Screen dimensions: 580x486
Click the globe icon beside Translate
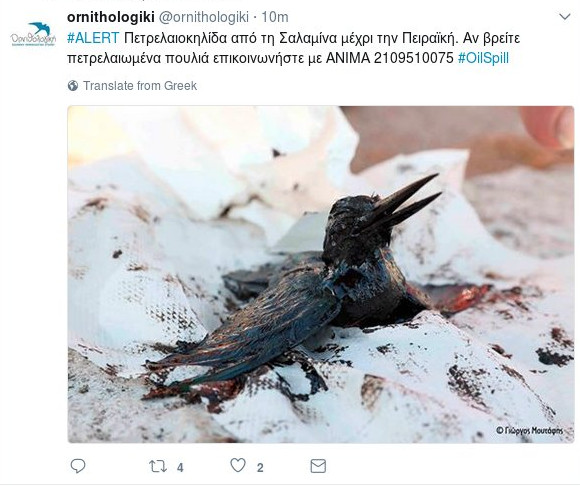point(73,86)
